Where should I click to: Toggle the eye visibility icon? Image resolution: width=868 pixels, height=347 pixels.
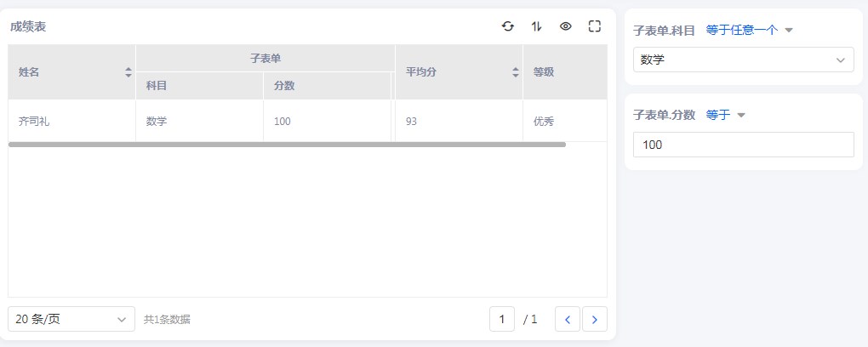click(x=565, y=26)
